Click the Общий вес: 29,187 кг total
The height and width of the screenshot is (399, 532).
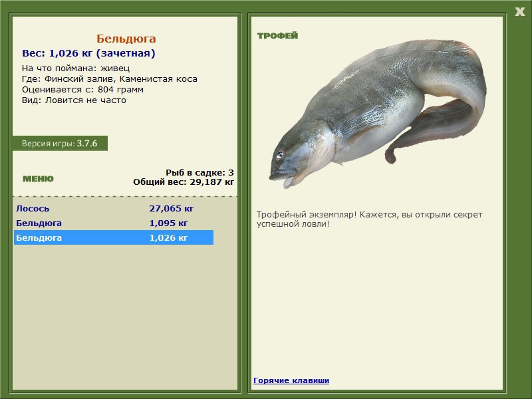click(184, 182)
